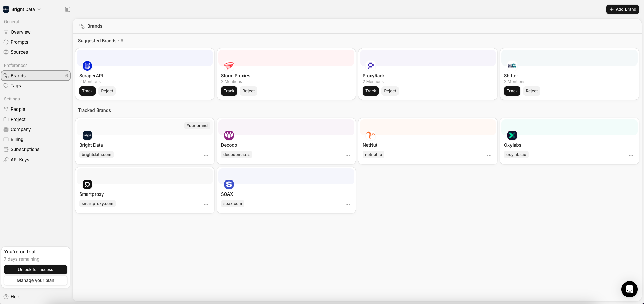
Task: Click the Storm Proxies tornado logo
Action: point(229,66)
